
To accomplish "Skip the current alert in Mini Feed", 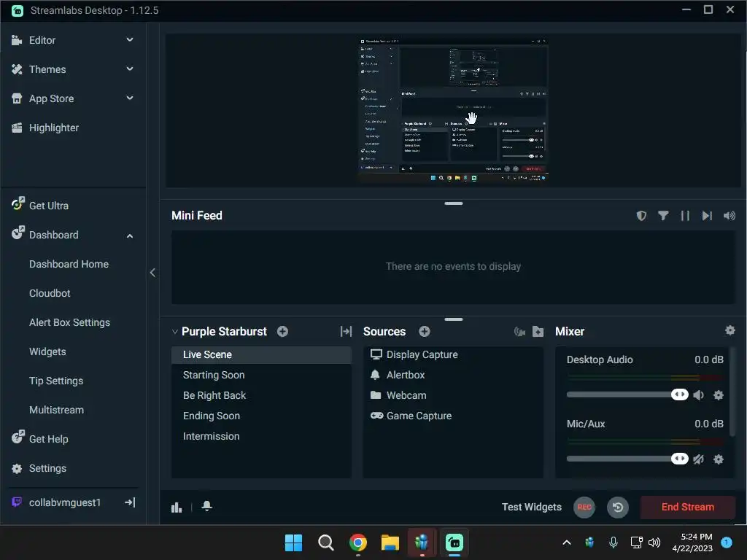I will (707, 216).
